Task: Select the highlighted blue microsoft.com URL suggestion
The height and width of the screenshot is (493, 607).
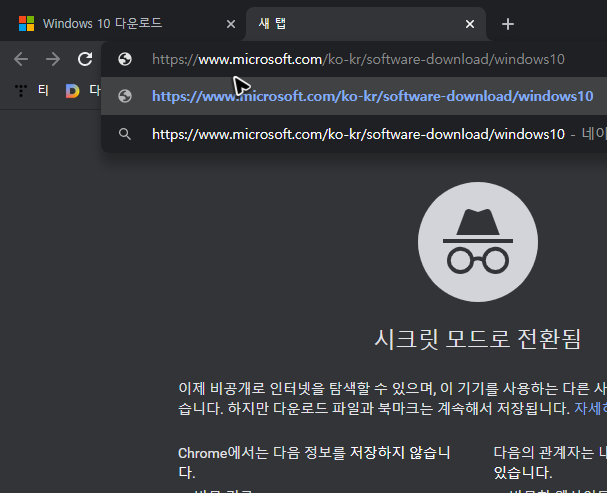Action: click(x=354, y=96)
